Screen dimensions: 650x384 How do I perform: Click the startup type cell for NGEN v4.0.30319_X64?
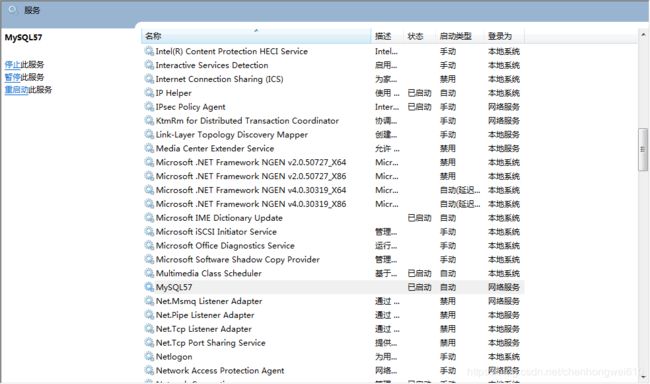coord(460,190)
